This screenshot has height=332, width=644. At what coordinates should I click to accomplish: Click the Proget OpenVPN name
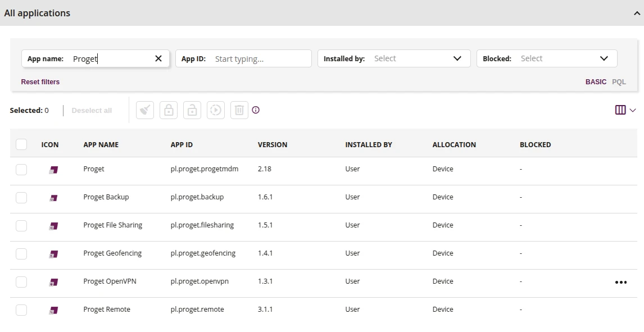pos(110,281)
